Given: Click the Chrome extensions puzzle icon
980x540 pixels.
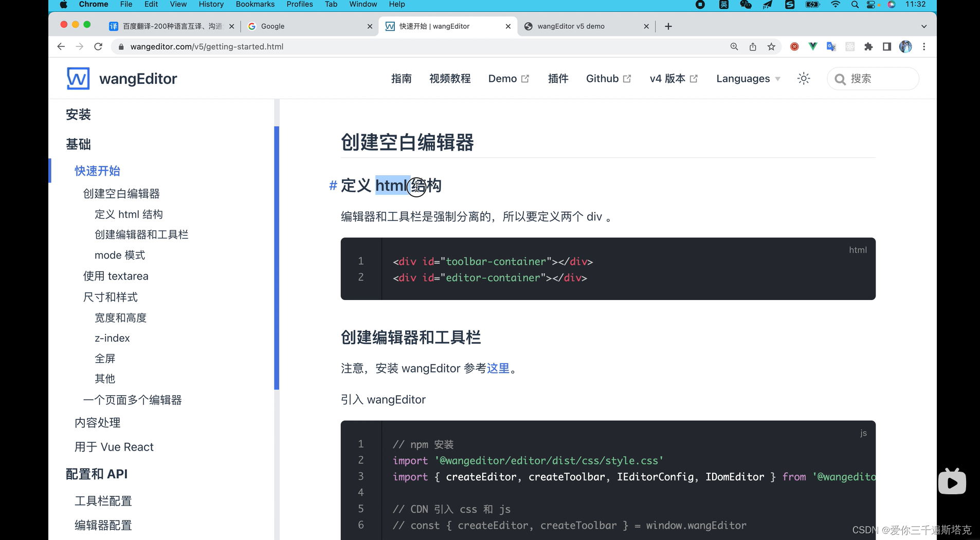Looking at the screenshot, I should (868, 46).
